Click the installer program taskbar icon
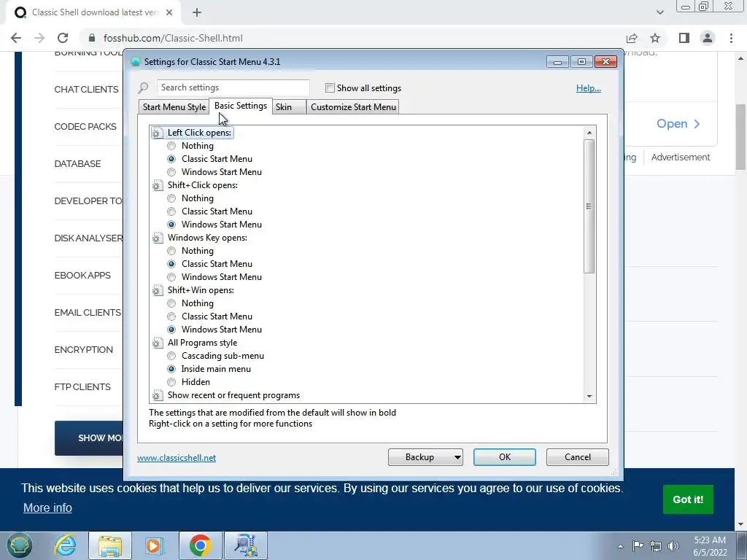 point(246,545)
